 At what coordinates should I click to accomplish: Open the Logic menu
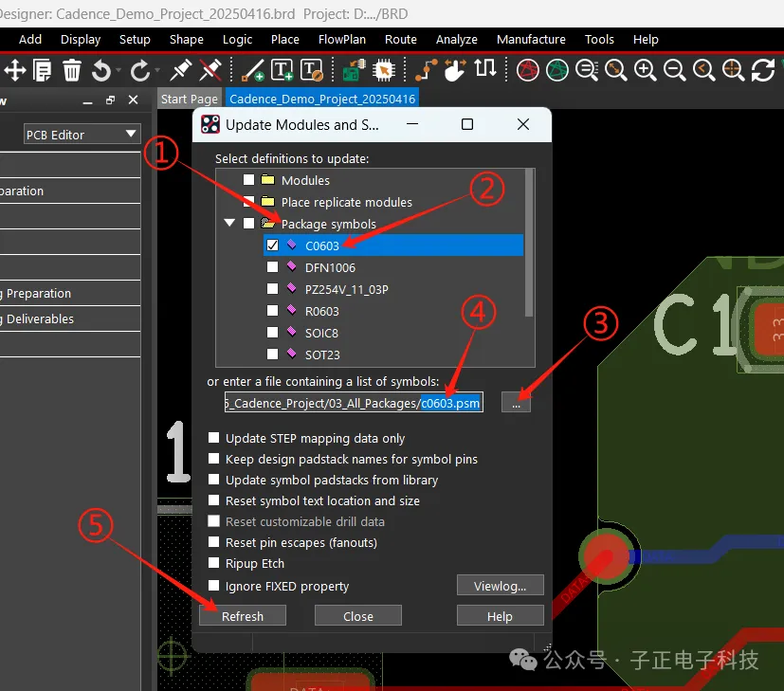click(x=238, y=40)
